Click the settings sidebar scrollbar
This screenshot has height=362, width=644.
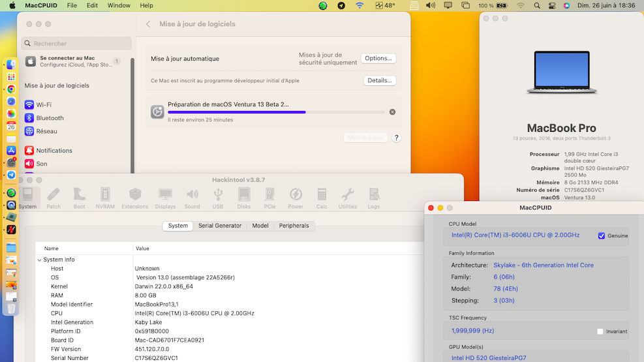pos(132,115)
